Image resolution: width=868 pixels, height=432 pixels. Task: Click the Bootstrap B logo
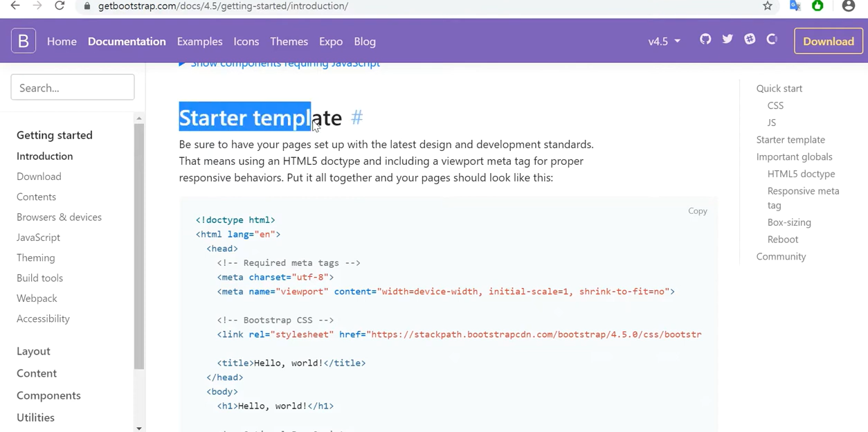pos(24,41)
